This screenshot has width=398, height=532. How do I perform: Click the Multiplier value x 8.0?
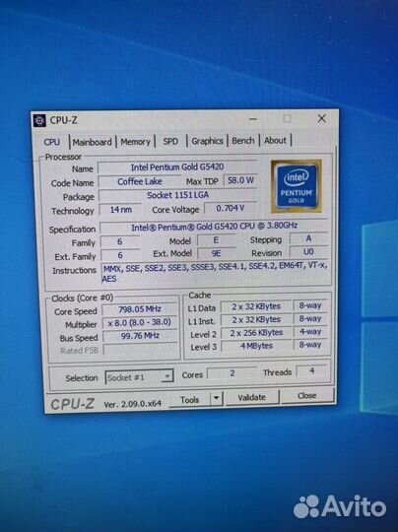tap(140, 322)
